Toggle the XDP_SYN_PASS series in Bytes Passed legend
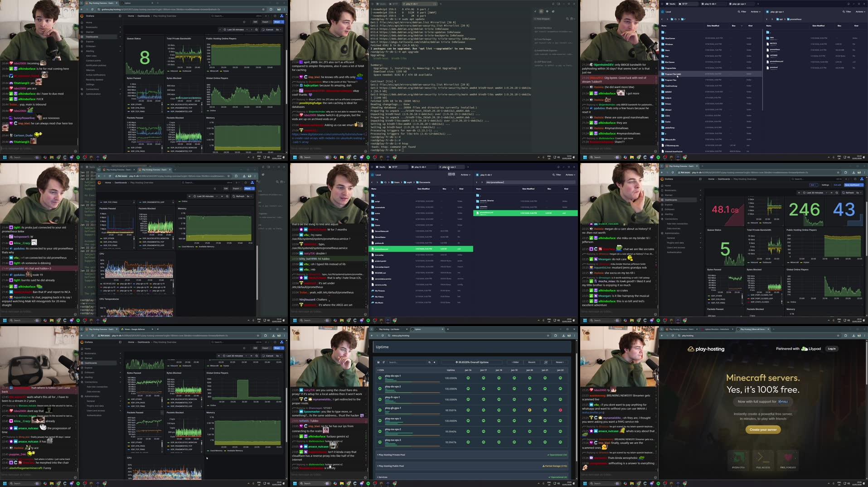Image resolution: width=868 pixels, height=487 pixels. pos(136,108)
